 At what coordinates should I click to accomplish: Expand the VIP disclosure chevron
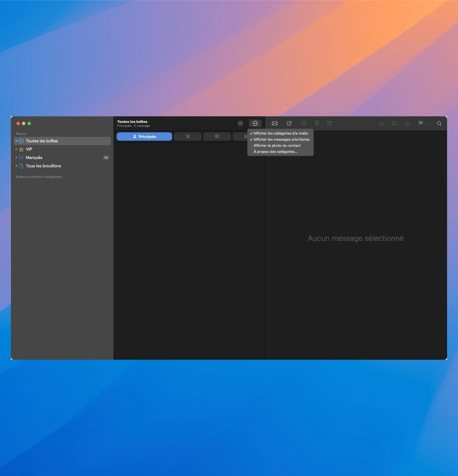[16, 149]
